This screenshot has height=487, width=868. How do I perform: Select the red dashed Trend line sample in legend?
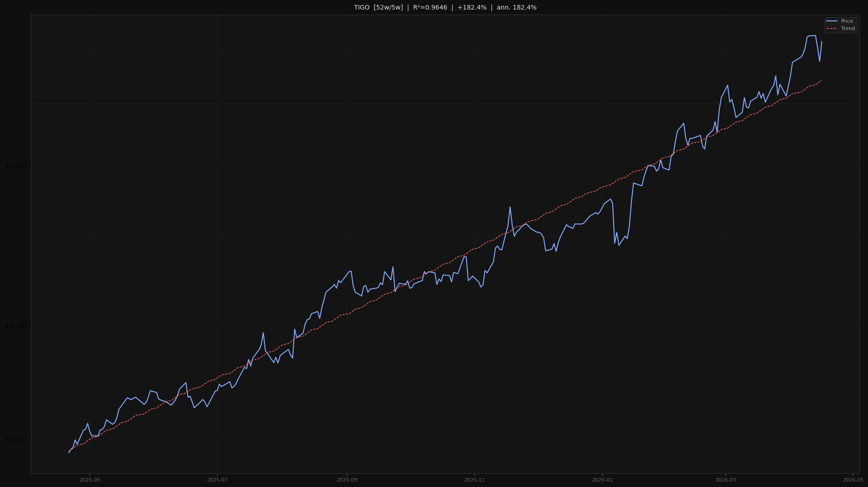832,29
